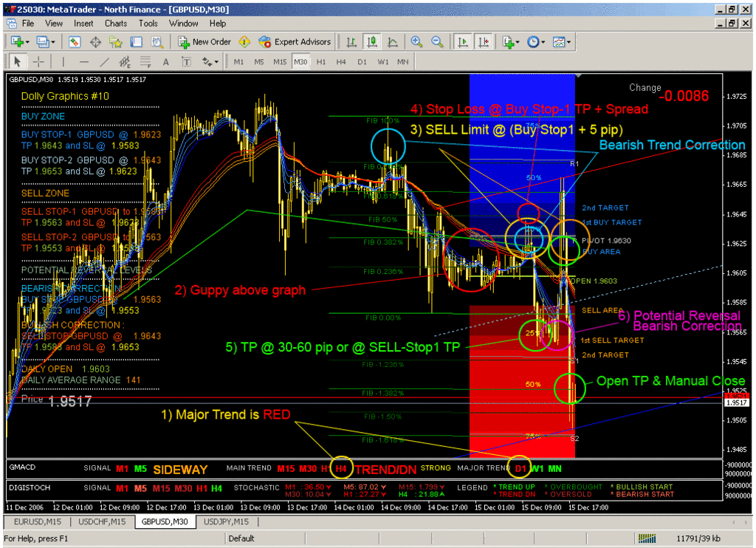Select the H4 timeframe button

click(341, 62)
